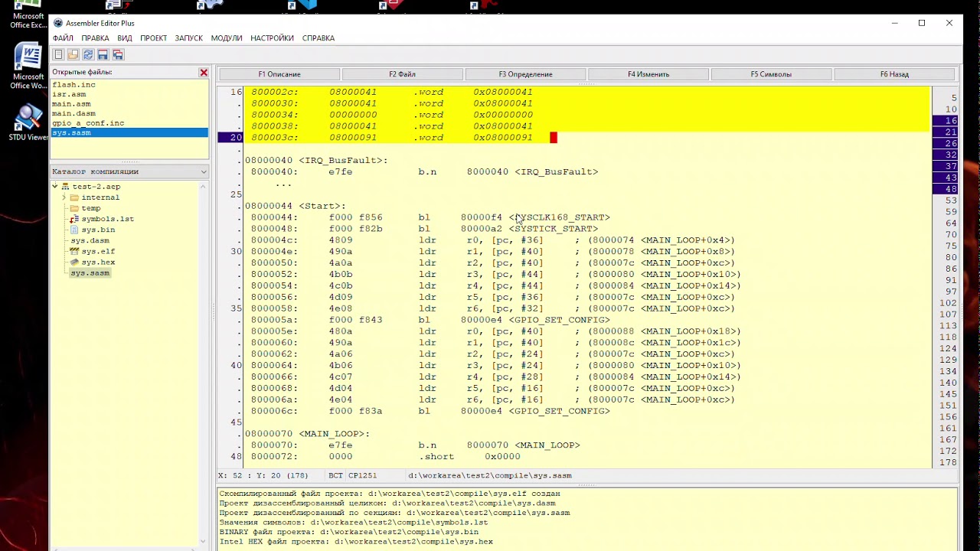This screenshot has width=980, height=551.
Task: Select isr.asm in the open files list
Action: 129,94
